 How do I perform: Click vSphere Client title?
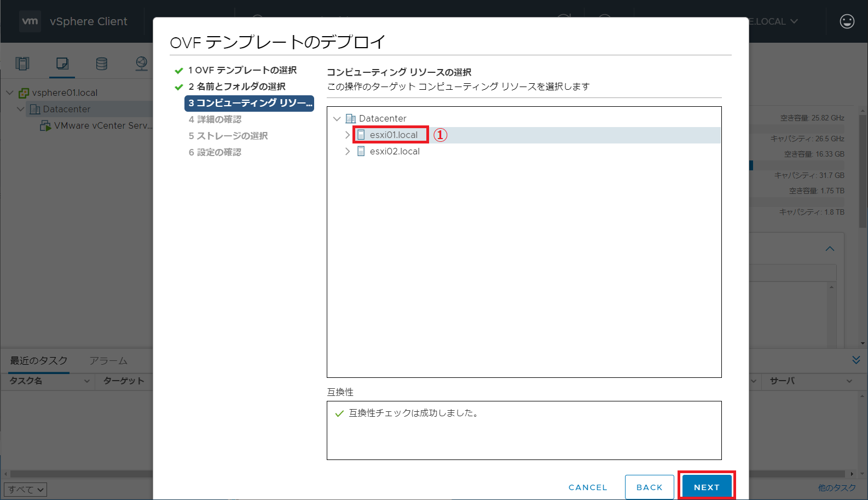89,21
